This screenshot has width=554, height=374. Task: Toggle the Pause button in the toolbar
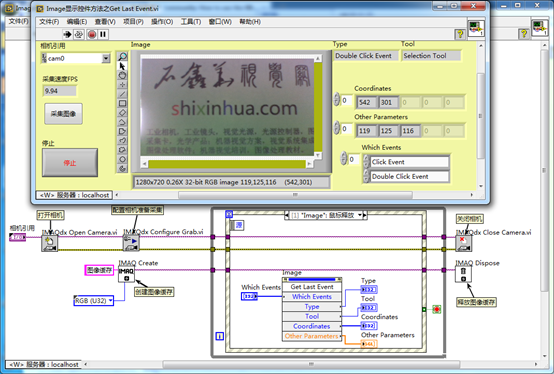(x=103, y=34)
